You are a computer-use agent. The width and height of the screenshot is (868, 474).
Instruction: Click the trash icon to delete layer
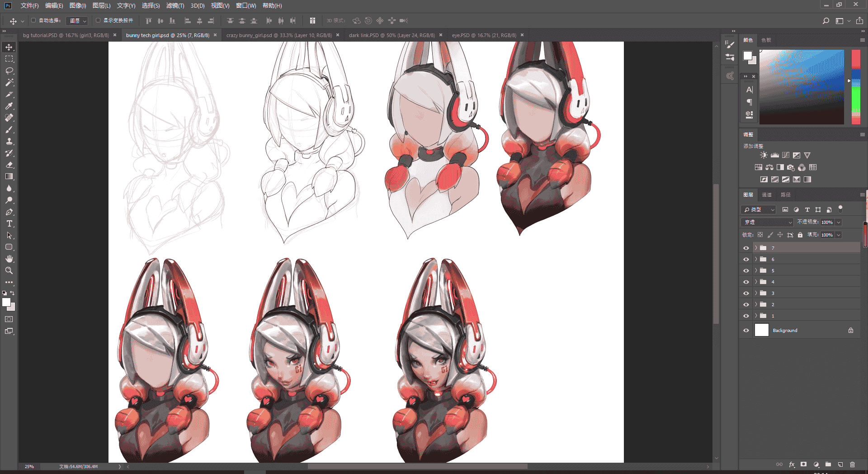pos(852,465)
